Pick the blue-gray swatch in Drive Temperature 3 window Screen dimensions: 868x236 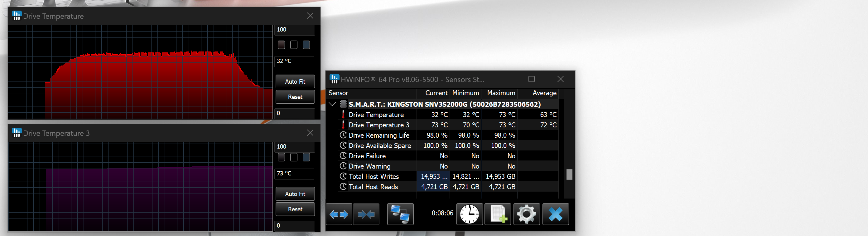(x=306, y=157)
